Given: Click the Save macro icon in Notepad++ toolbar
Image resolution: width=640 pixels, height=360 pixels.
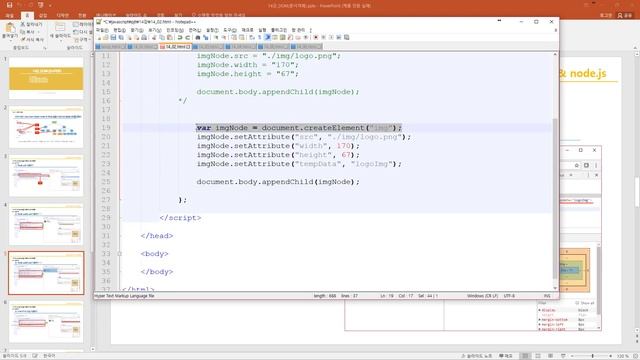Looking at the screenshot, I should point(347,38).
